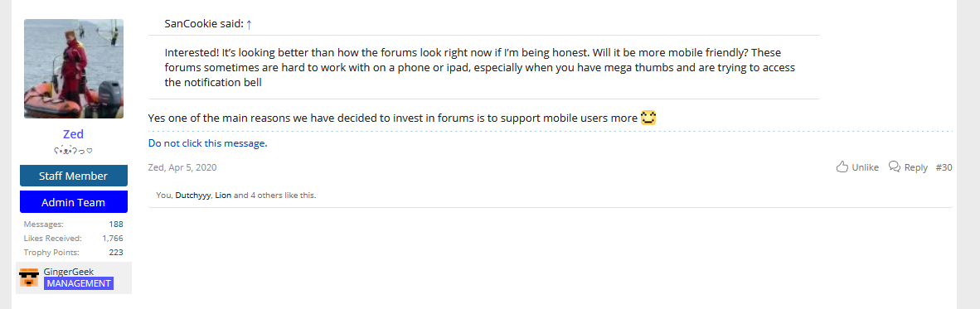Viewport: 980px width, 309px height.
Task: Open Zed's profile picture
Action: pyautogui.click(x=74, y=69)
